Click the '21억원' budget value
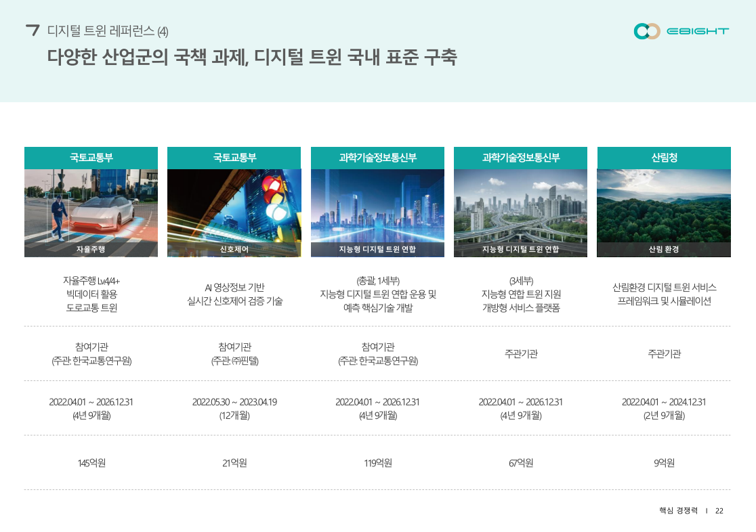Viewport: 756px width, 532px height. 235,463
